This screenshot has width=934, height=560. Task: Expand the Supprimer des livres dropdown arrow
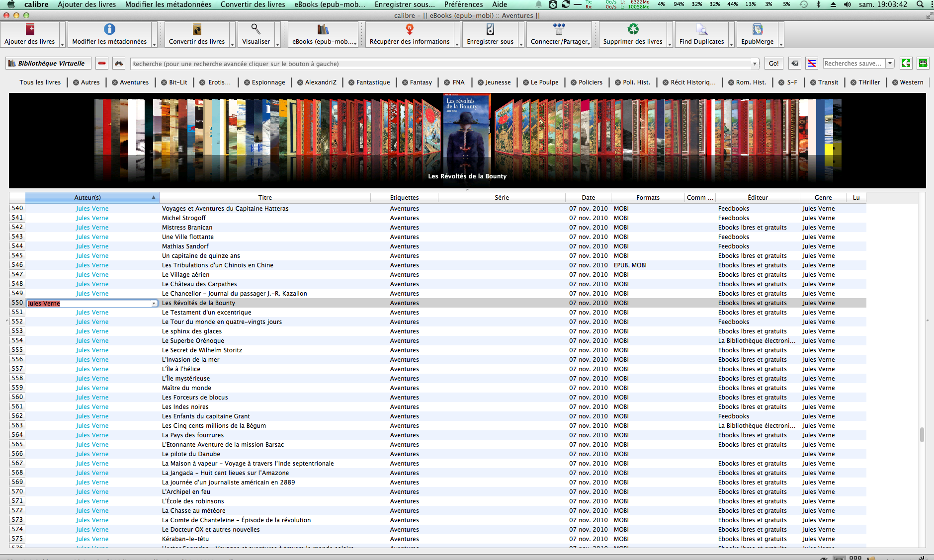(670, 44)
